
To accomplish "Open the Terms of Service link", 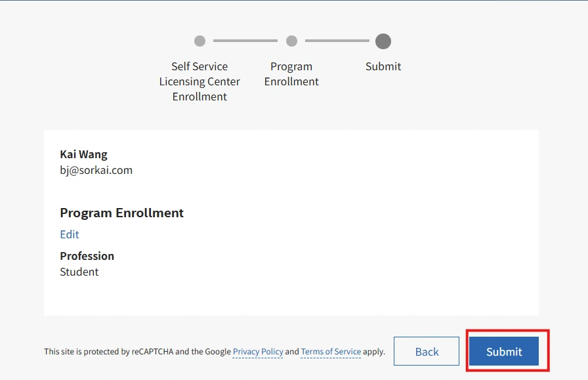I will tap(331, 352).
